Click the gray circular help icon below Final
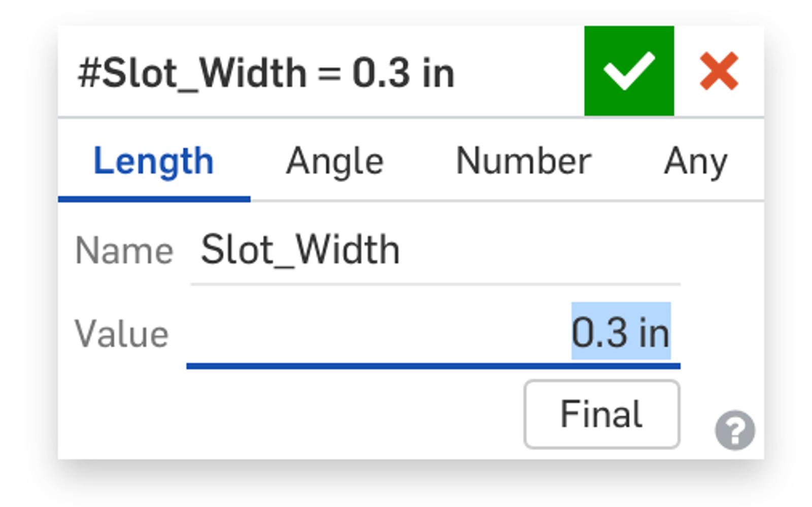Screen dimensions: 812x507 click(734, 430)
